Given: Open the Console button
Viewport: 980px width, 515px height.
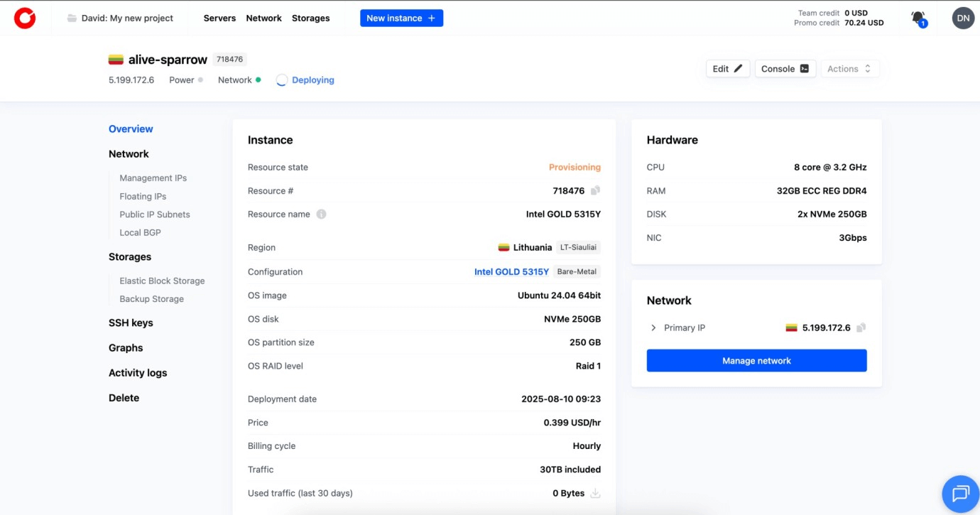Looking at the screenshot, I should coord(785,69).
